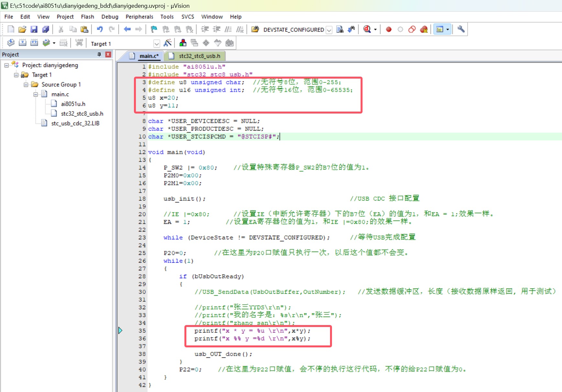The width and height of the screenshot is (562, 392).
Task: Toggle Enable/Disable Breakpoint hollow circle
Action: click(x=401, y=29)
